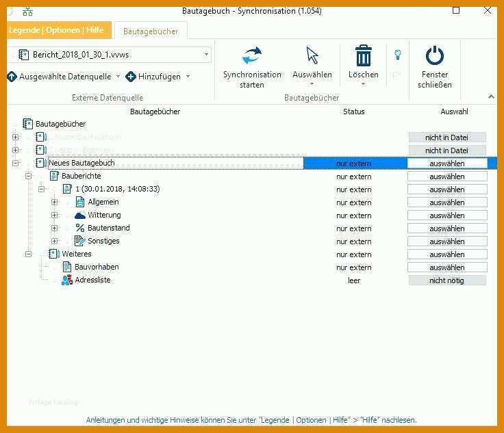Click the Synchronisation starten arrows icon
Screen dimensions: 504x433
[252, 55]
